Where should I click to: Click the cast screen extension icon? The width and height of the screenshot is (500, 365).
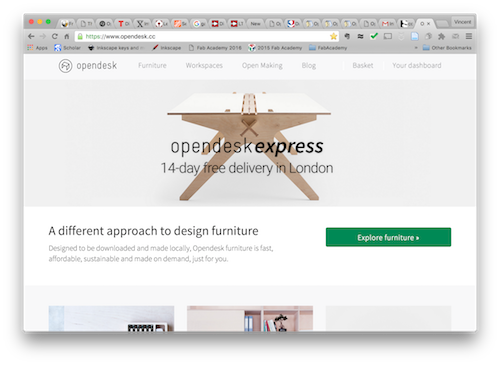point(388,36)
